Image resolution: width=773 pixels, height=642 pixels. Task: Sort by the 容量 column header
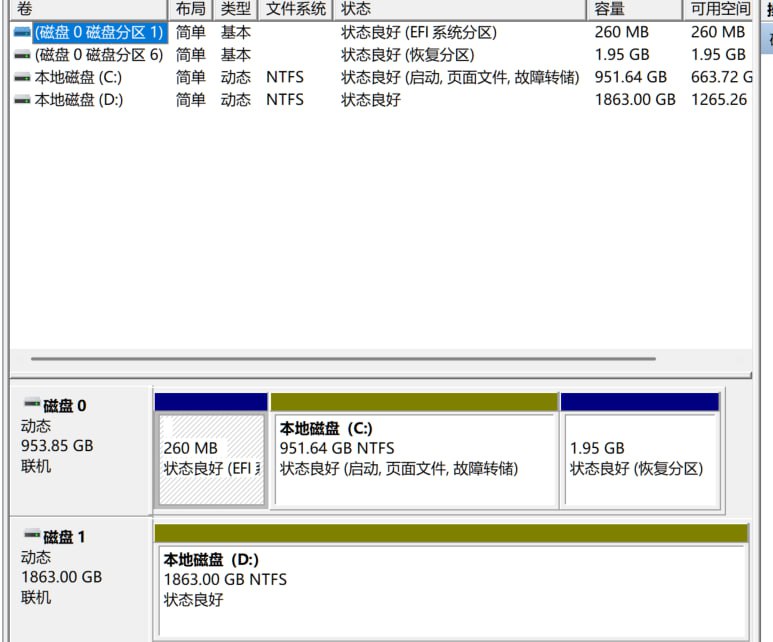634,9
